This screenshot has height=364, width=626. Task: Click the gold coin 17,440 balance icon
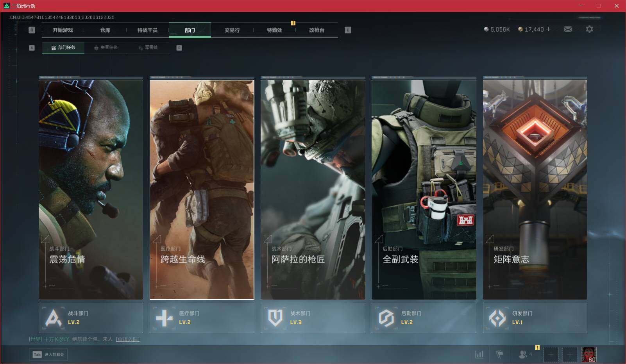(520, 29)
